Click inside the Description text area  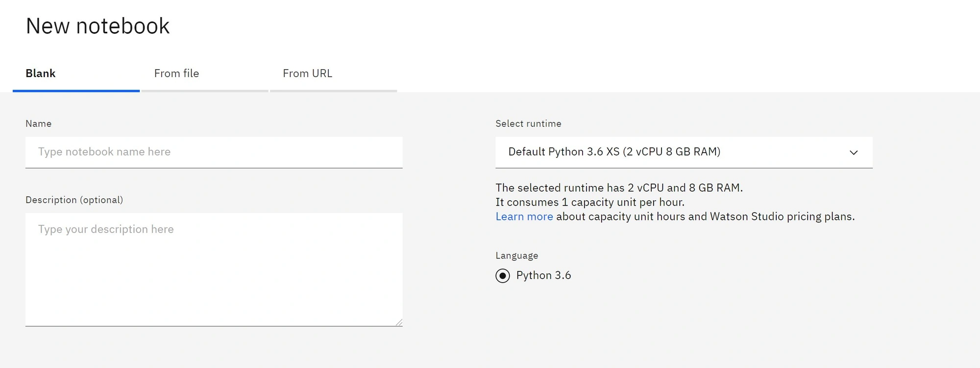[x=214, y=269]
